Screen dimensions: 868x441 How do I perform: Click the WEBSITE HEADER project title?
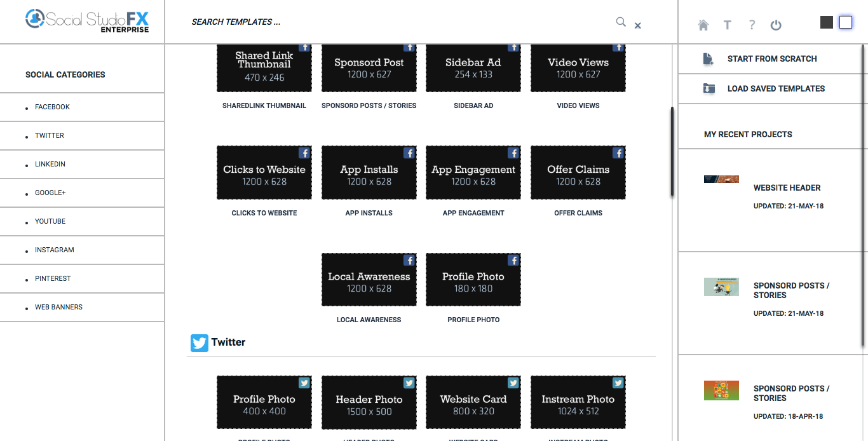pyautogui.click(x=787, y=187)
